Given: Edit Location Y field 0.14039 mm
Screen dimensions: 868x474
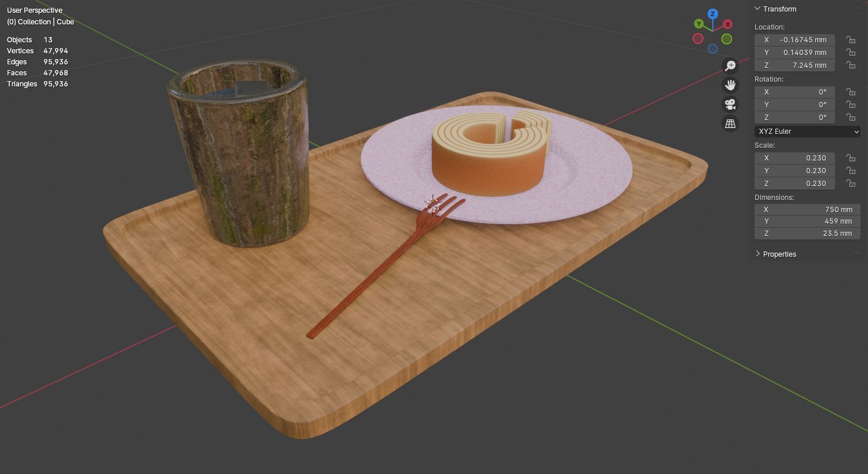Looking at the screenshot, I should pos(794,52).
